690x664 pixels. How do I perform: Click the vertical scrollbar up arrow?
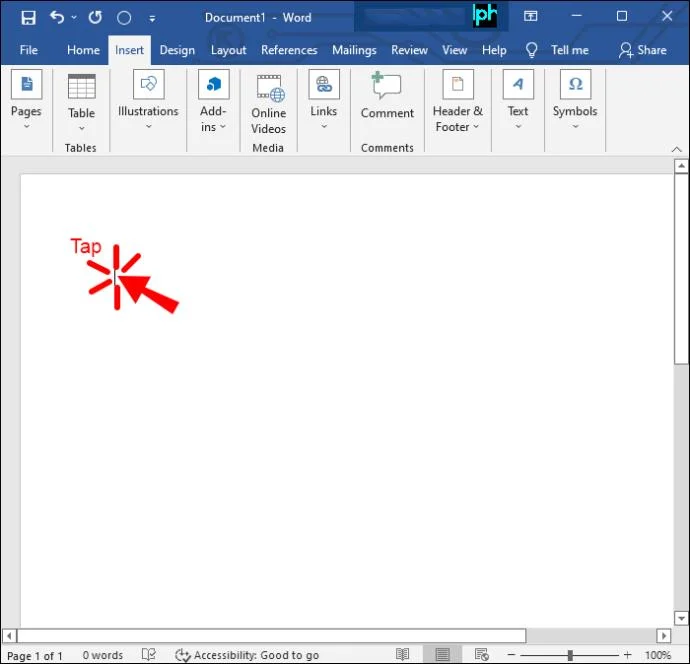click(681, 166)
